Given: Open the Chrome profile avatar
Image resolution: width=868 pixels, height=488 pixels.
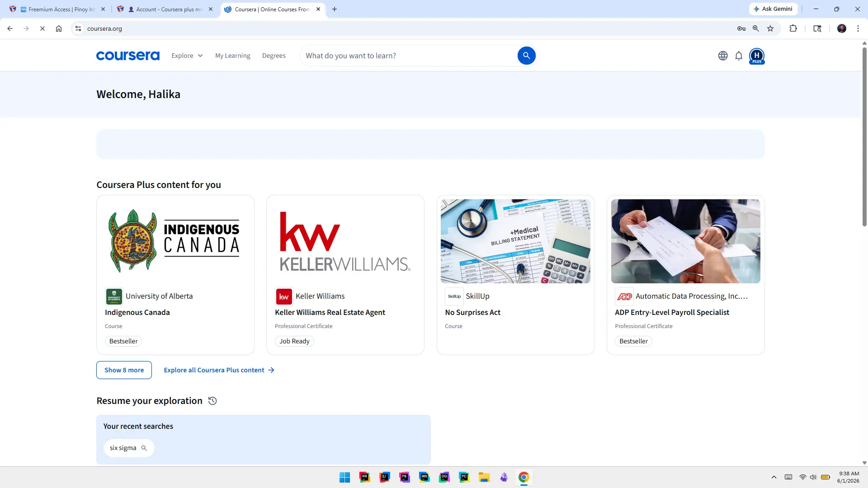Looking at the screenshot, I should [842, 28].
